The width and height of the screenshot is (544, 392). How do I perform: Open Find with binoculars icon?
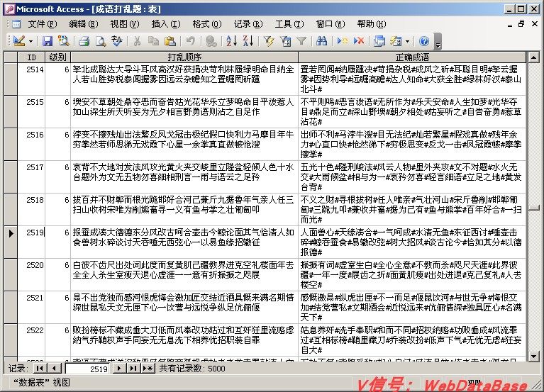[321, 41]
